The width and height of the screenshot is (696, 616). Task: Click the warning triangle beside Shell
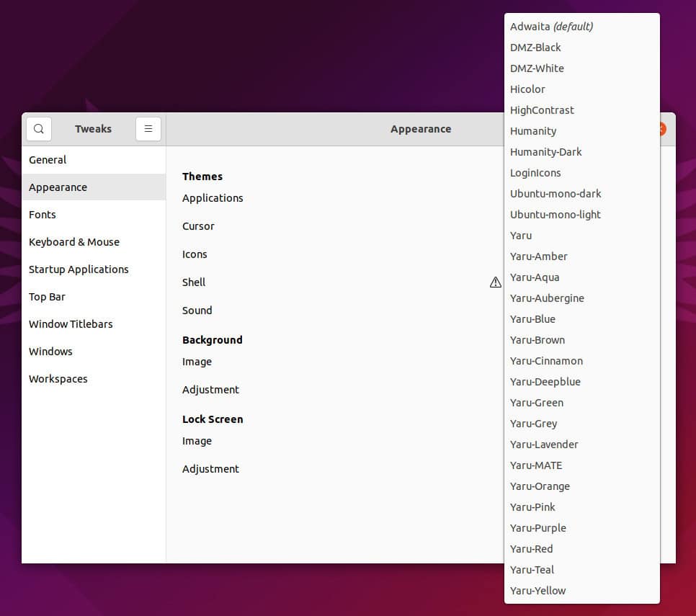coord(496,282)
